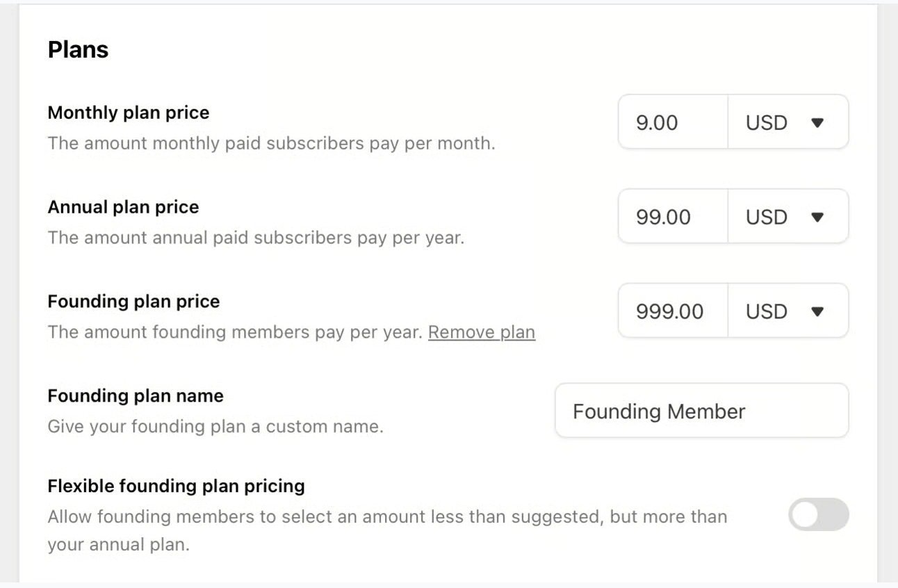This screenshot has width=898, height=588.
Task: Open the founding plan currency dropdown
Action: pyautogui.click(x=787, y=311)
